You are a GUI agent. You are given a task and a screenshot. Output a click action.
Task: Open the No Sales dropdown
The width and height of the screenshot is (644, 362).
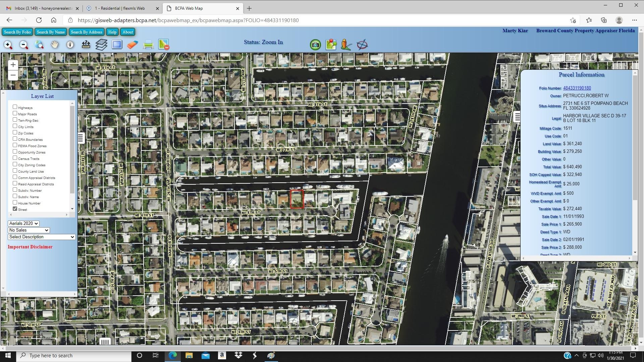click(x=29, y=230)
